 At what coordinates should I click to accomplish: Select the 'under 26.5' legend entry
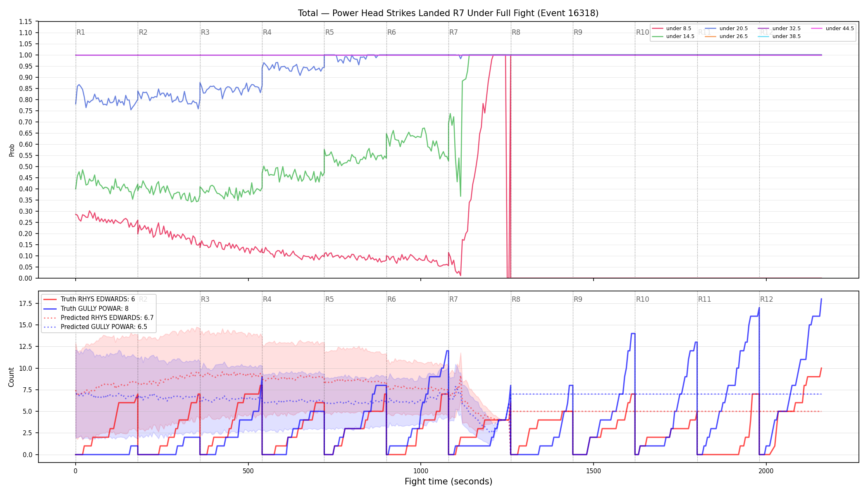click(726, 36)
